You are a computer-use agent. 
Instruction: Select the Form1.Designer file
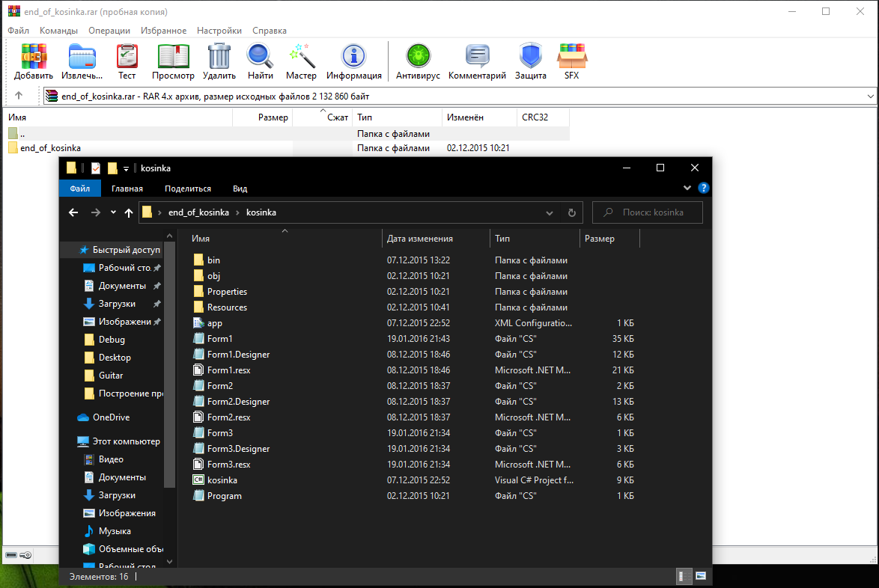238,355
